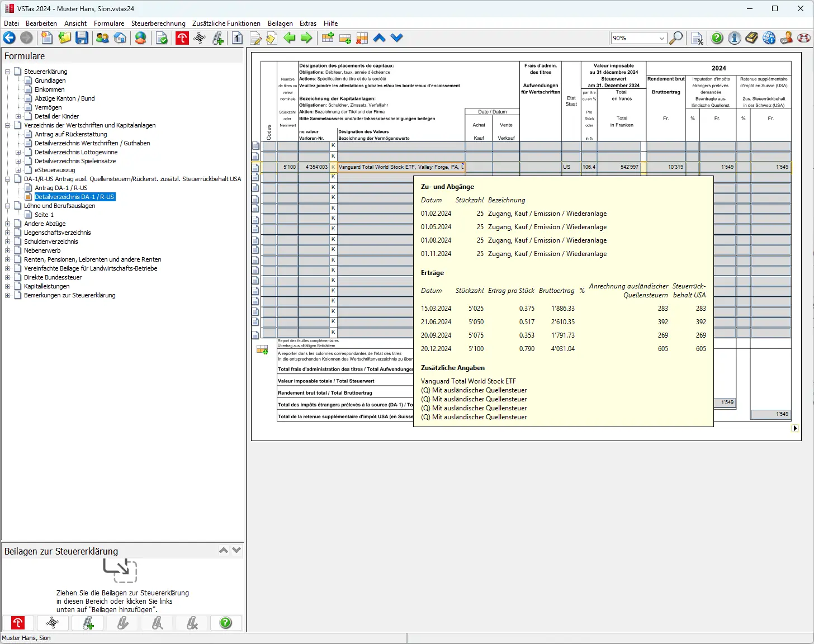Click the magnifying glass zoom icon
The width and height of the screenshot is (814, 644).
[676, 38]
